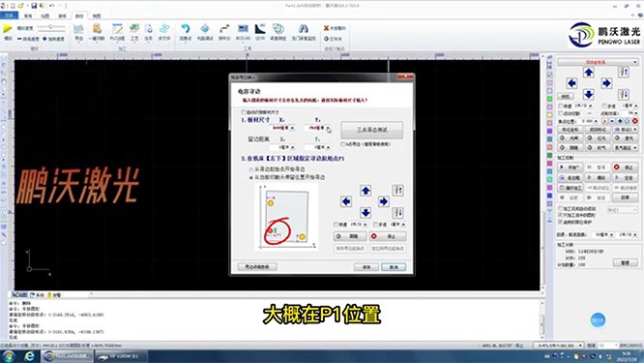Click the blue return-to-origin arrow ribbon icon
This screenshot has width=644, height=363.
pyautogui.click(x=186, y=29)
